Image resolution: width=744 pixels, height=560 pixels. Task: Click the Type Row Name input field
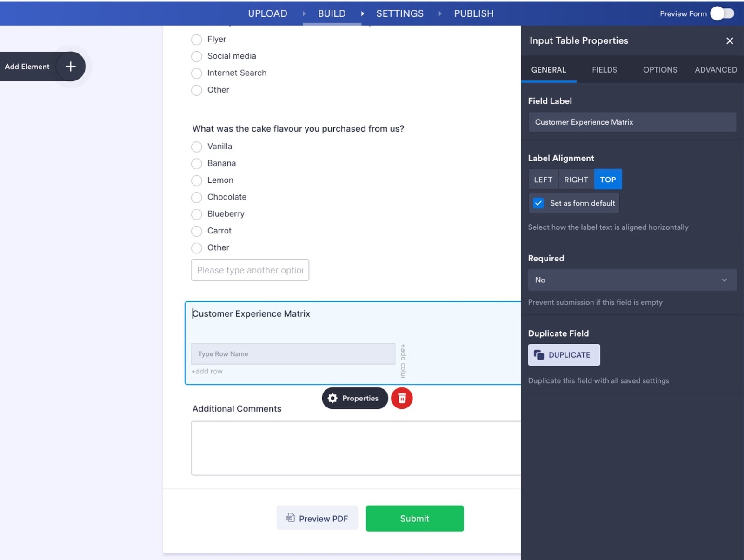coord(293,354)
